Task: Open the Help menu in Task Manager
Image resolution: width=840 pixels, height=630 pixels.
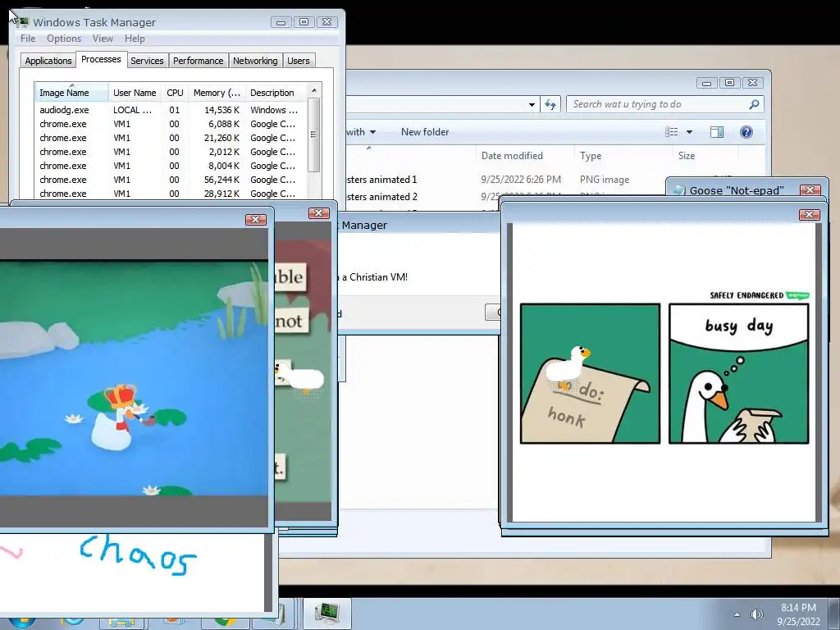Action: click(x=135, y=39)
